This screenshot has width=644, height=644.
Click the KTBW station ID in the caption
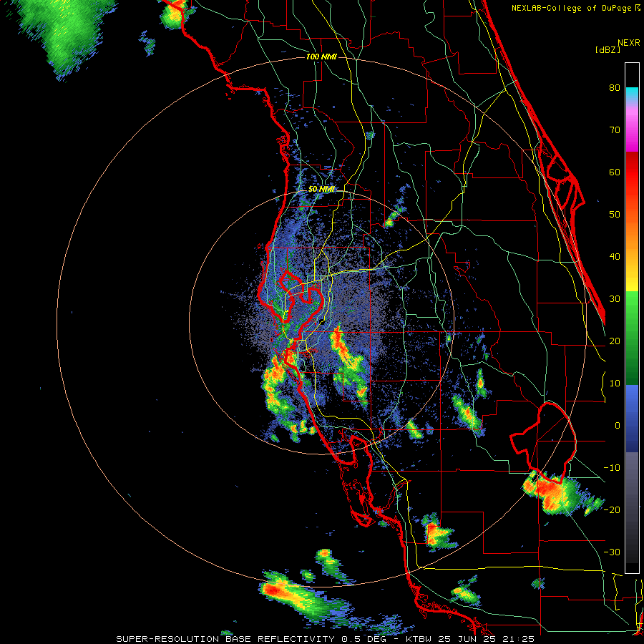point(419,639)
